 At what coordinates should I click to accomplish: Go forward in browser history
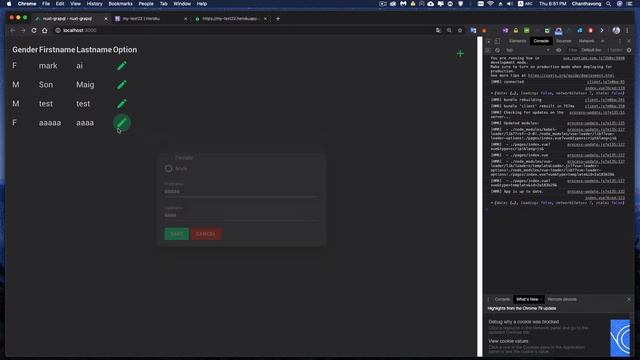(23, 30)
